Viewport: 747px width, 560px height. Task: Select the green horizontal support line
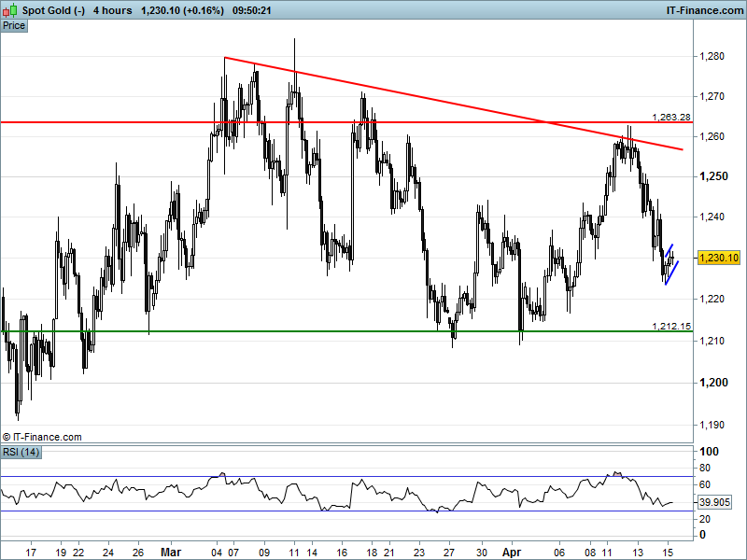tap(280, 331)
